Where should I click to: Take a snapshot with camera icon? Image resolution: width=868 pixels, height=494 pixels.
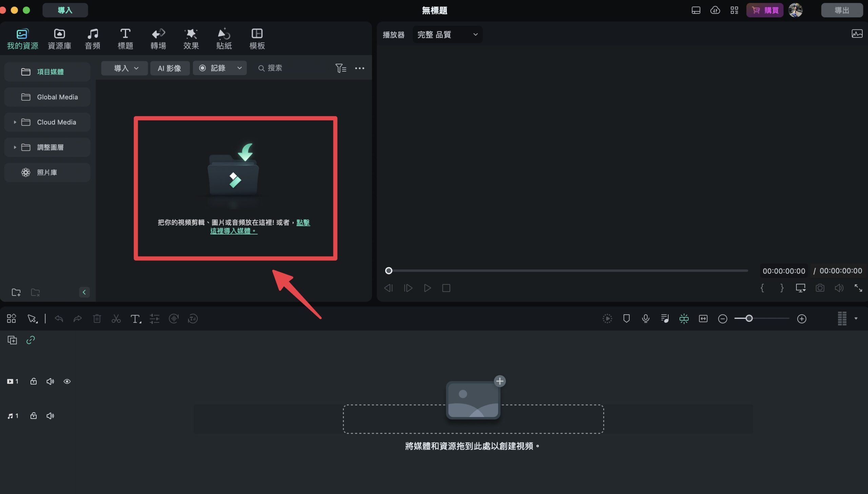820,288
